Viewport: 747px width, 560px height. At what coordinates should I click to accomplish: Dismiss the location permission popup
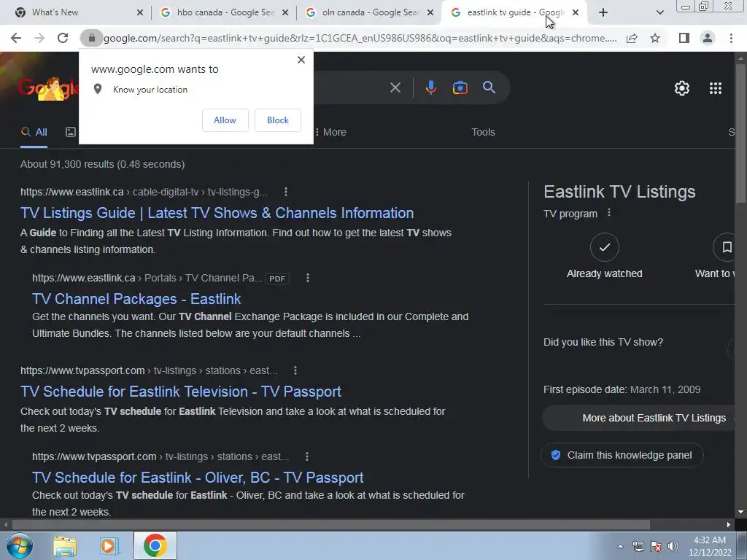[x=301, y=60]
